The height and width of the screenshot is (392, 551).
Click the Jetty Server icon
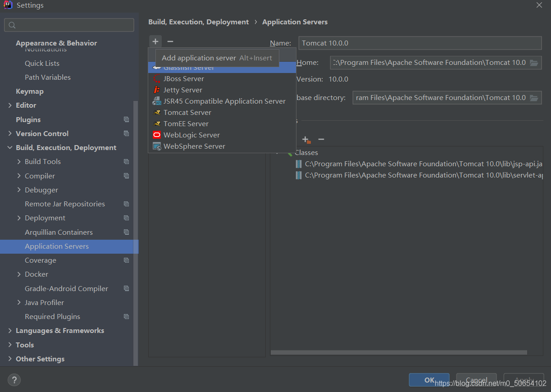point(157,90)
